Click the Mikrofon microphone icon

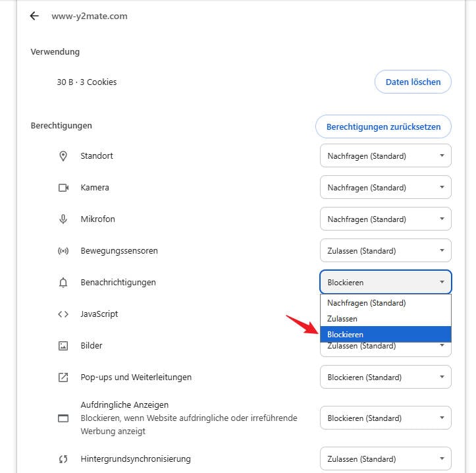pyautogui.click(x=63, y=219)
